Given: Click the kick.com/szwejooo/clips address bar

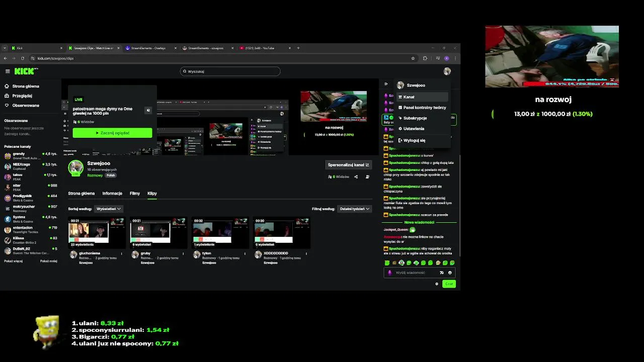Looking at the screenshot, I should (219, 58).
